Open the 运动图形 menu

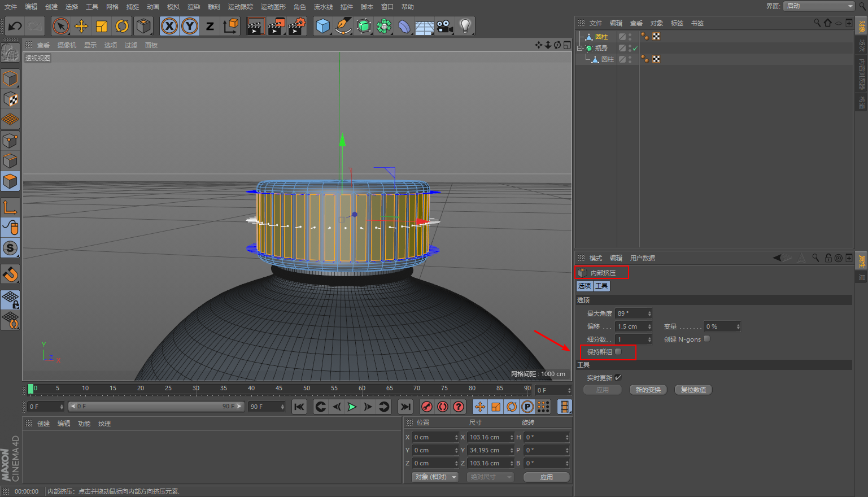(x=273, y=7)
